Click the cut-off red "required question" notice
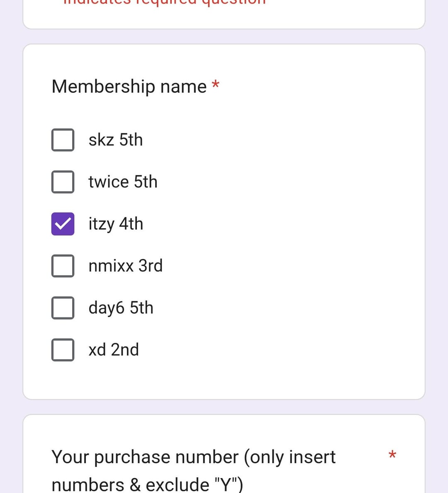 [x=164, y=2]
